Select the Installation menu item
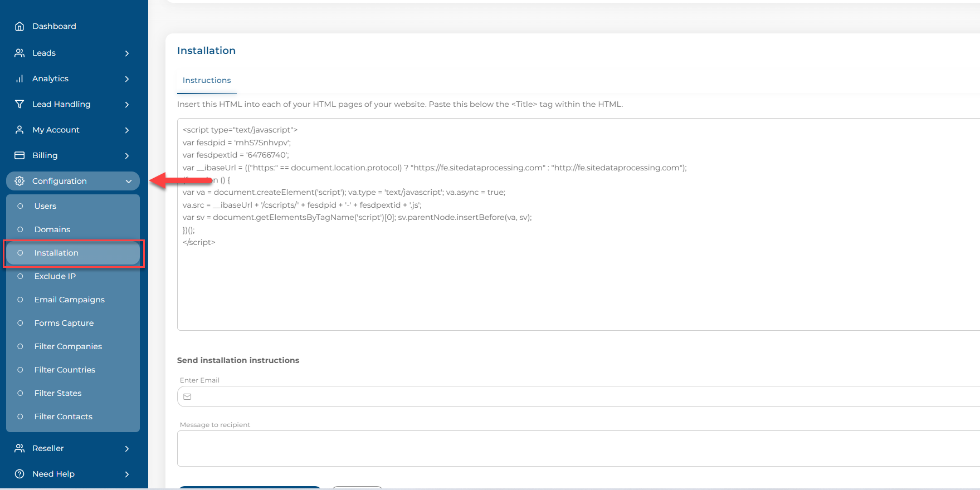The height and width of the screenshot is (490, 980). (x=73, y=253)
